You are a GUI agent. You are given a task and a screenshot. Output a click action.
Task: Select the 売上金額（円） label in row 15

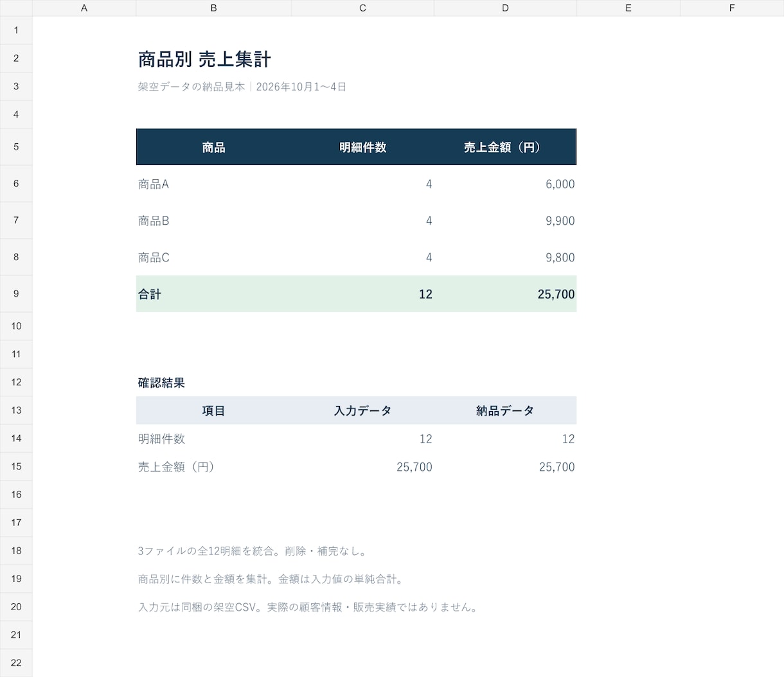coord(214,467)
